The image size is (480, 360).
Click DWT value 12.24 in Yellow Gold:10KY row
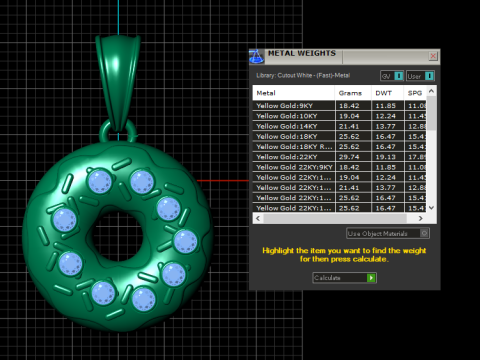(x=386, y=116)
